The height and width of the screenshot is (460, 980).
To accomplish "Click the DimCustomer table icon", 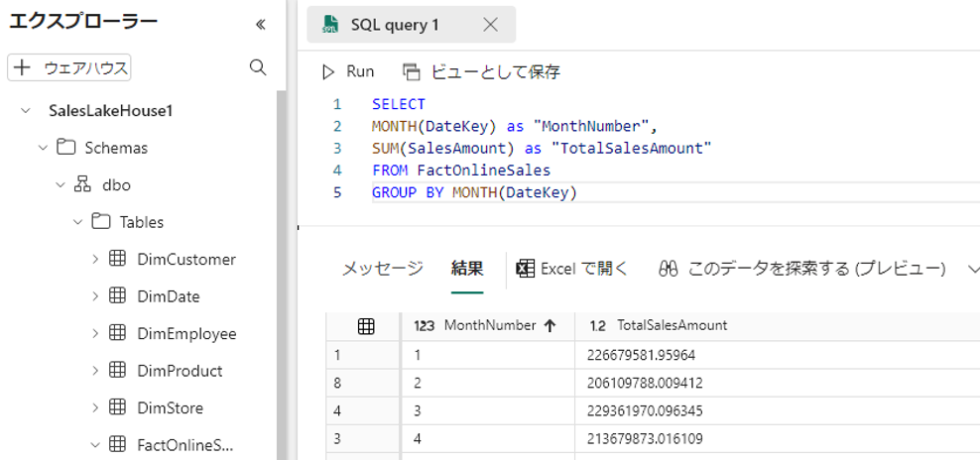I will (117, 259).
